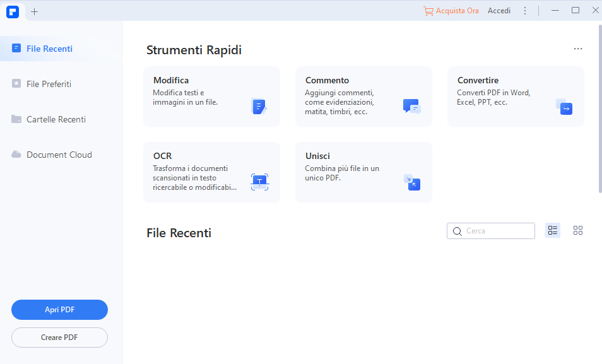602x364 pixels.
Task: Click the Apri PDF button
Action: pyautogui.click(x=59, y=310)
